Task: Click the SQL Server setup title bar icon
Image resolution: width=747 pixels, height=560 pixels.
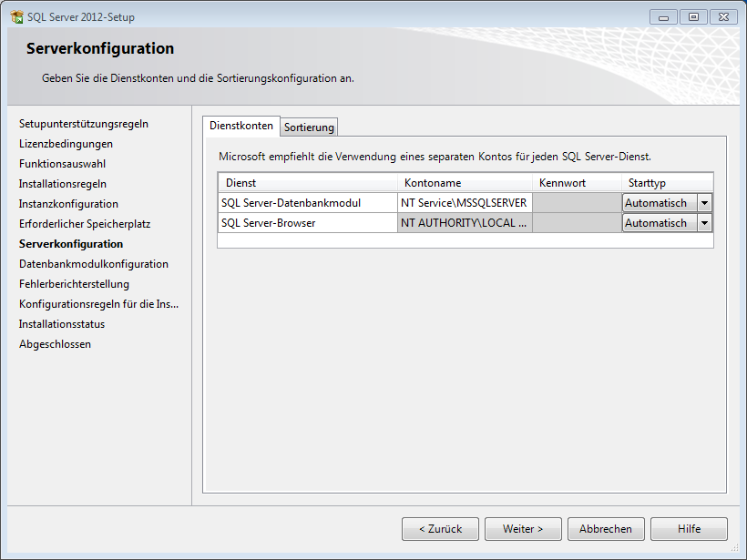Action: pos(16,17)
